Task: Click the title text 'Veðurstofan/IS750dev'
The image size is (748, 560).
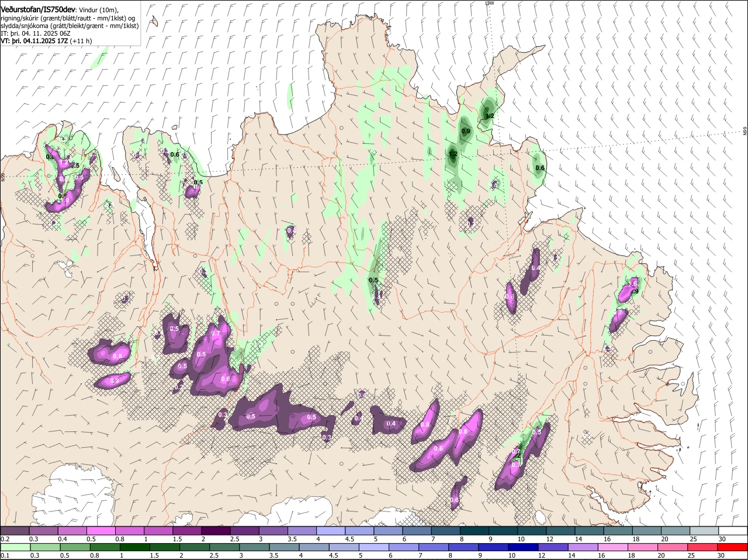Action: [x=38, y=9]
